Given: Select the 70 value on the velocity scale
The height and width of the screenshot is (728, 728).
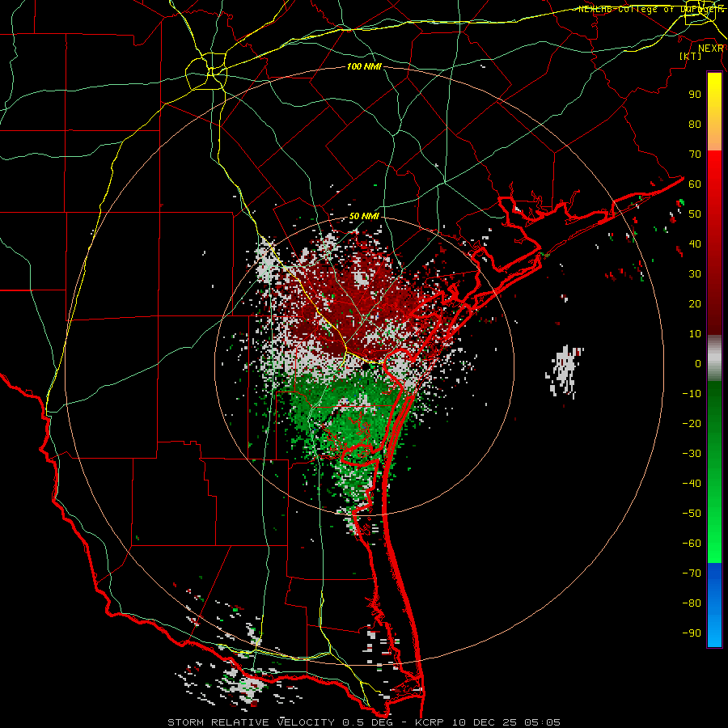Looking at the screenshot, I should tap(695, 154).
